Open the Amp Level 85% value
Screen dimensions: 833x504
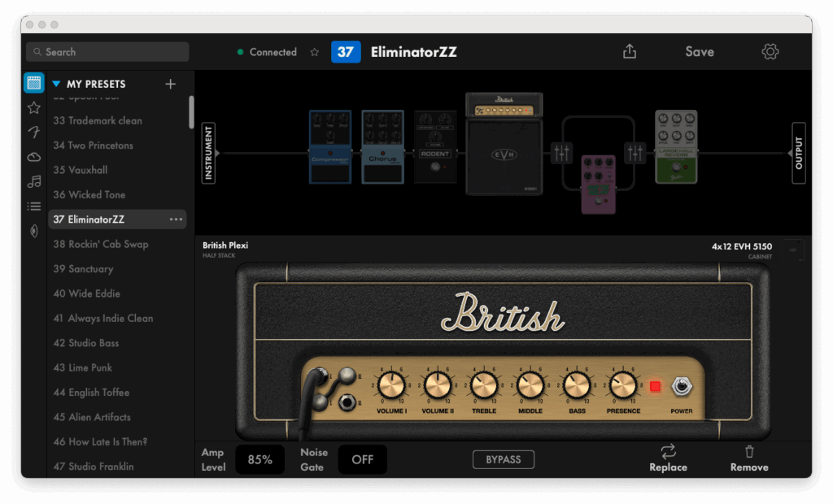click(259, 459)
